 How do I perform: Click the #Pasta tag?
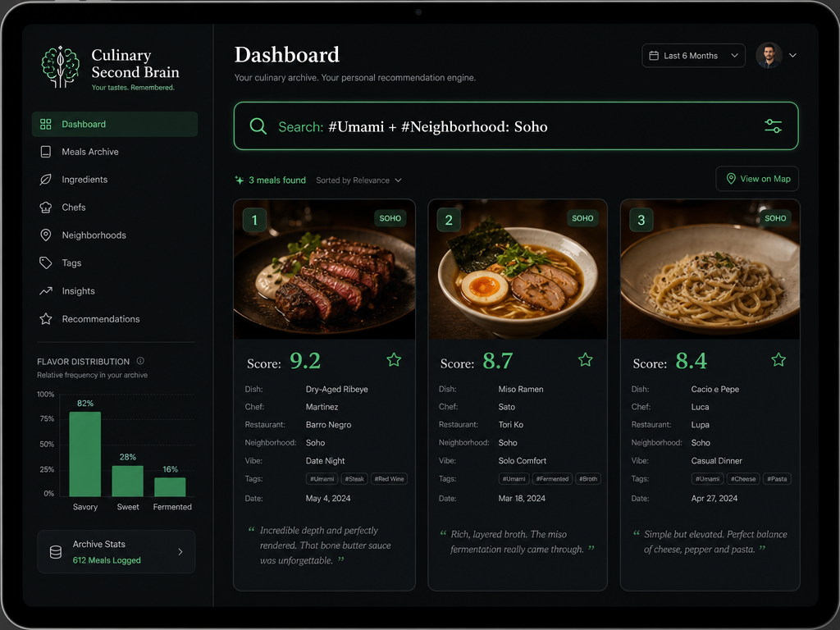[x=777, y=479]
